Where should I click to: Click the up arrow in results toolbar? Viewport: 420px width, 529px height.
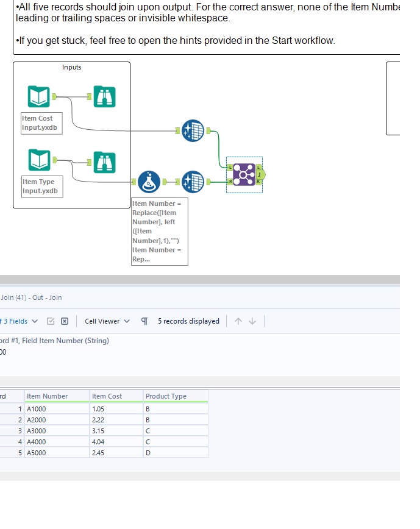point(237,321)
